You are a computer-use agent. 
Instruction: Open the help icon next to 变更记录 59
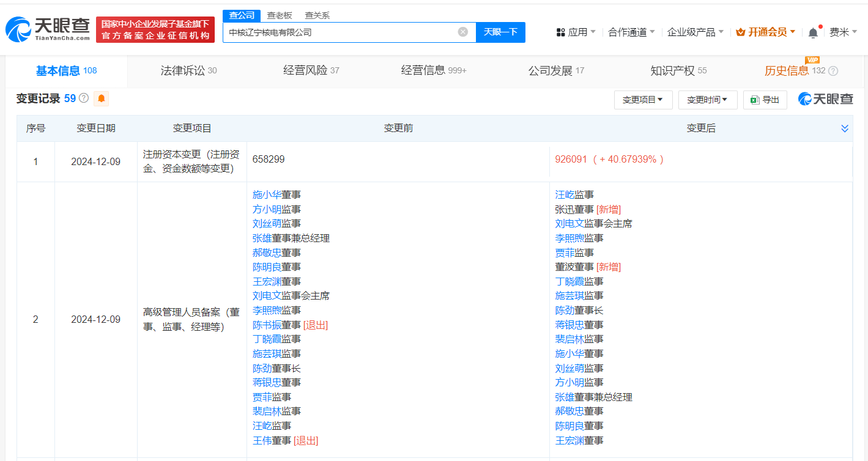(x=84, y=98)
